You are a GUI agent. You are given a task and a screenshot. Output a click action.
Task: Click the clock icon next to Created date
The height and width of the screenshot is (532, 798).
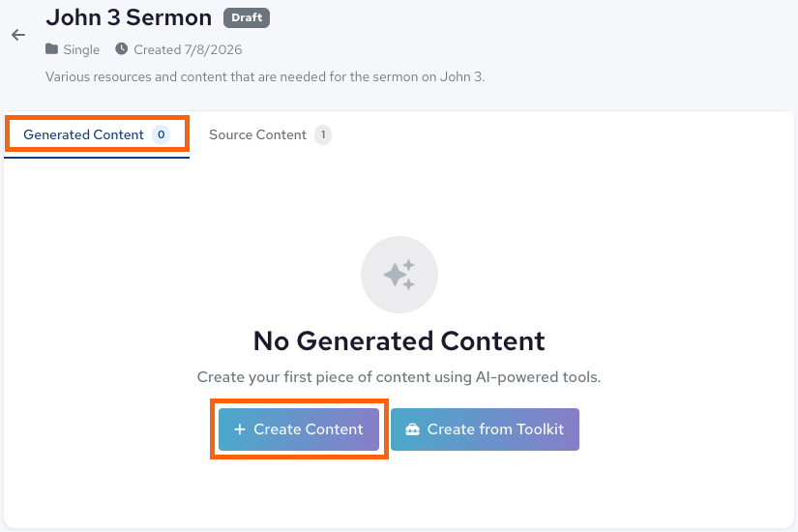click(x=121, y=49)
